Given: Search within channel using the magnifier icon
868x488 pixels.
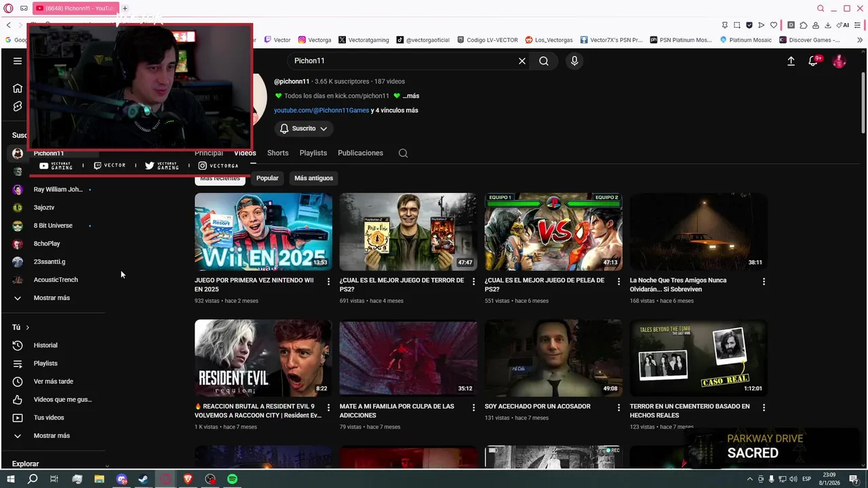Looking at the screenshot, I should click(x=403, y=153).
